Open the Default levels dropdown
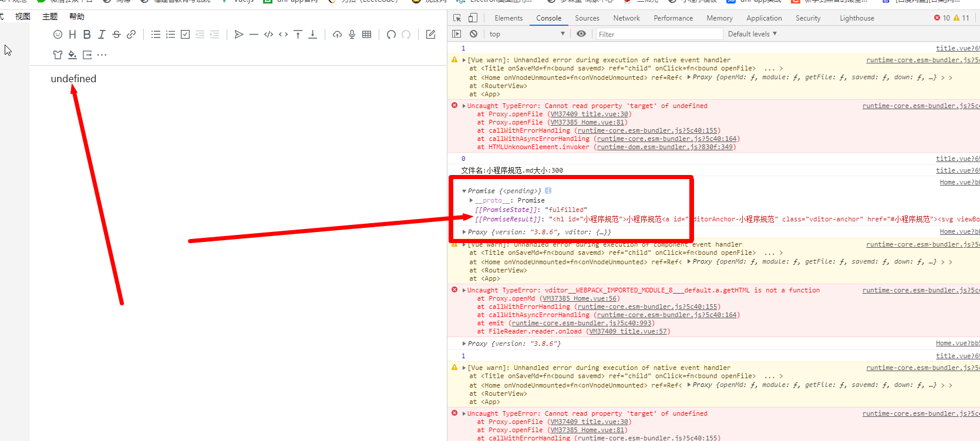The image size is (980, 441). [752, 34]
